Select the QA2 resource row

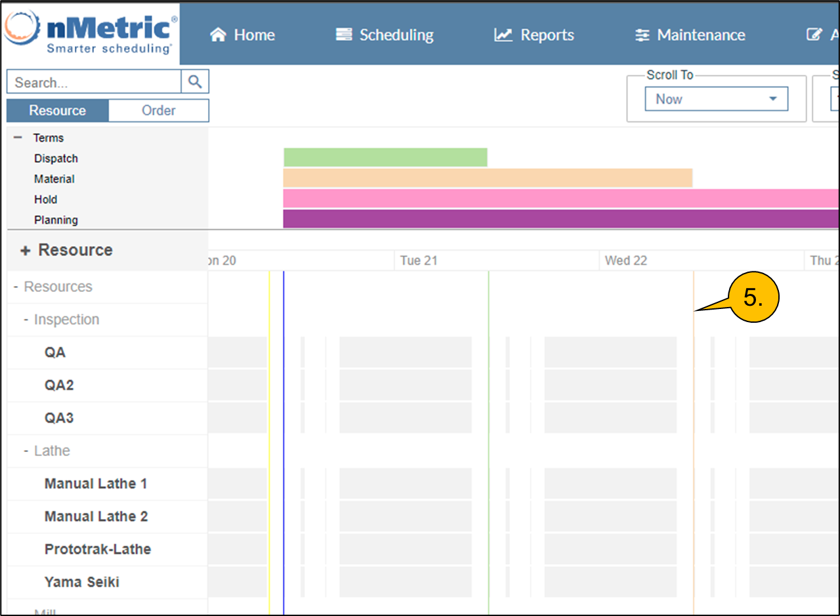click(108, 385)
